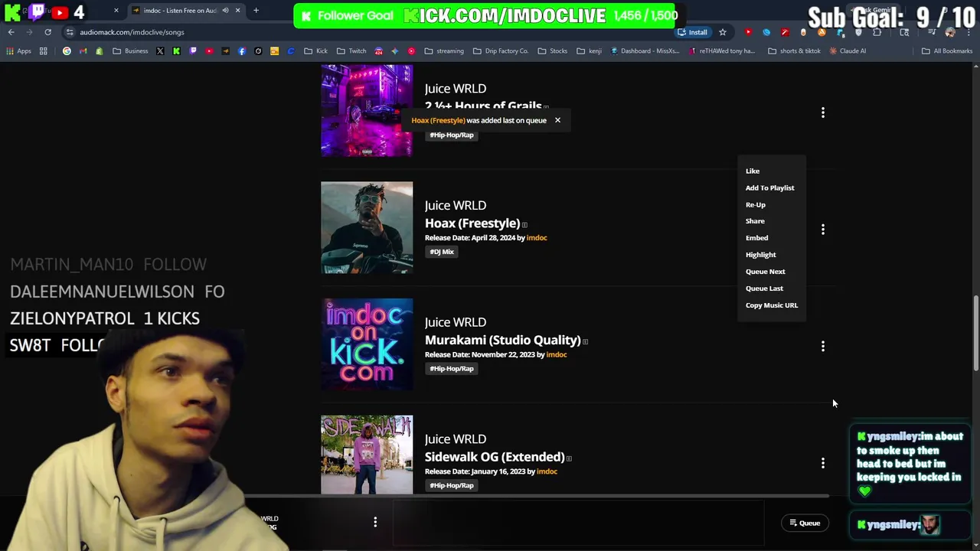Click the Hoax (Freestyle) cover thumbnail
The width and height of the screenshot is (980, 551).
coord(367,227)
